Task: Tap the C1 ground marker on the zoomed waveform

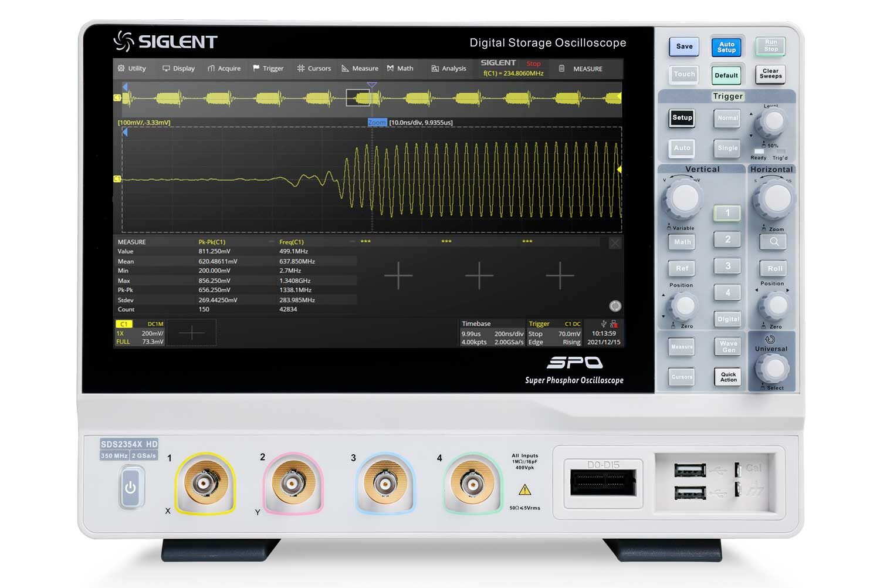Action: coord(117,179)
